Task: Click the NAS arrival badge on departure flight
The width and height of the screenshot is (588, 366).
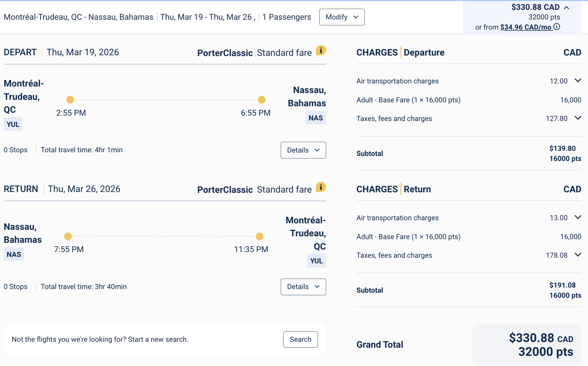Action: 315,118
